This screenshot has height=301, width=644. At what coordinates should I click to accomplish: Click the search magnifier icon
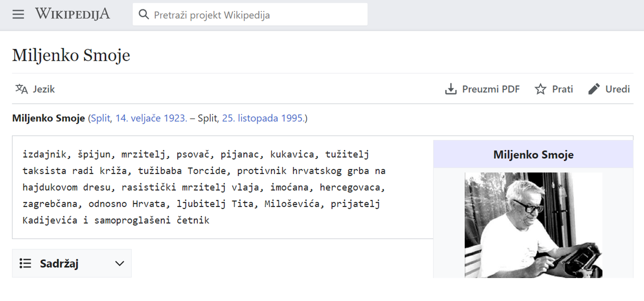pos(144,14)
